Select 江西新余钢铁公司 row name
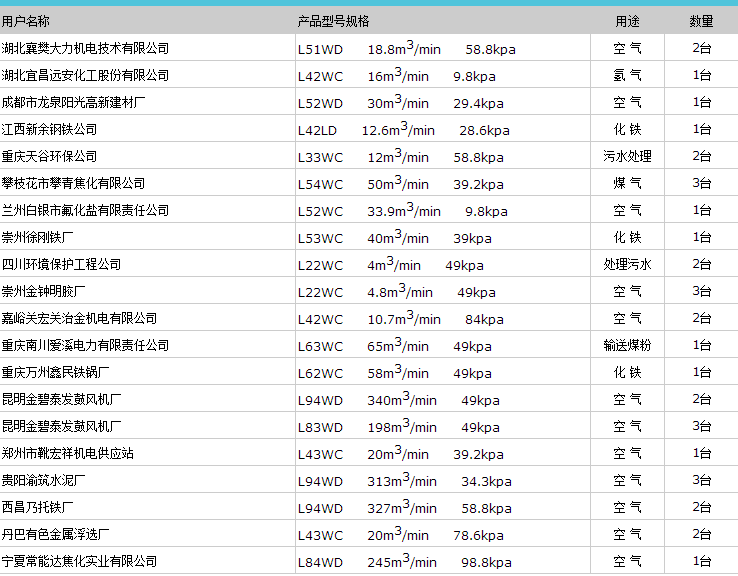Screen dimensions: 738x576 click(x=49, y=129)
